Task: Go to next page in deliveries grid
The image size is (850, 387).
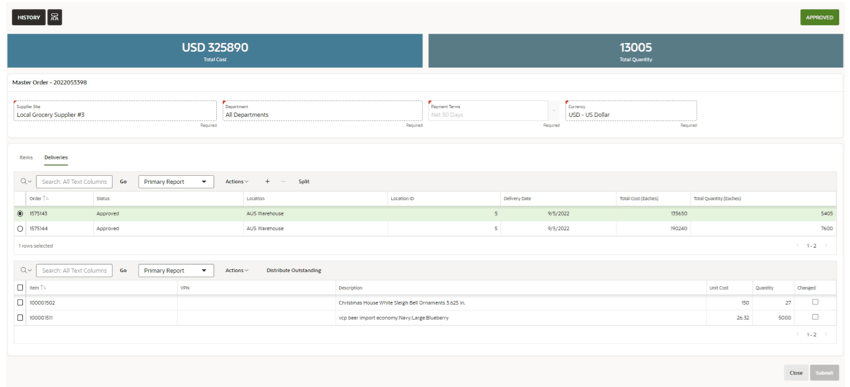Action: (x=826, y=246)
